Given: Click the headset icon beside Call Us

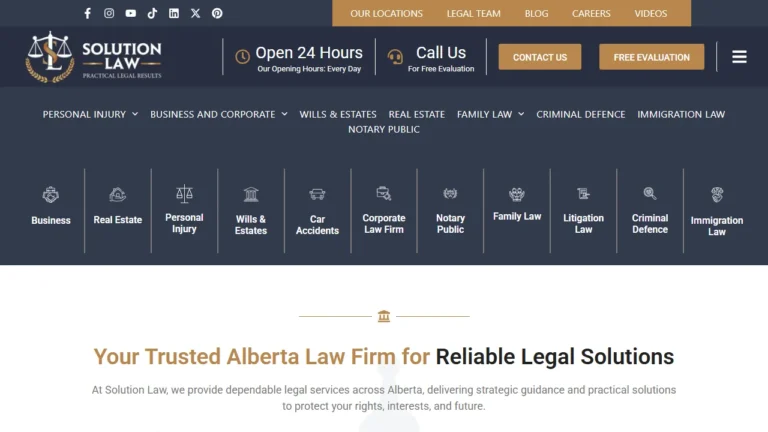Looking at the screenshot, I should point(395,57).
